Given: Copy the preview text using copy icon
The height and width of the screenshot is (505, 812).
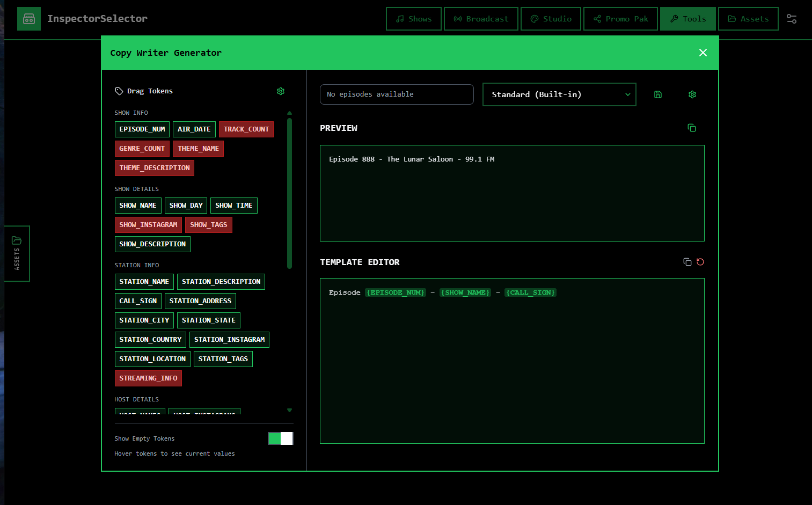Looking at the screenshot, I should (691, 128).
